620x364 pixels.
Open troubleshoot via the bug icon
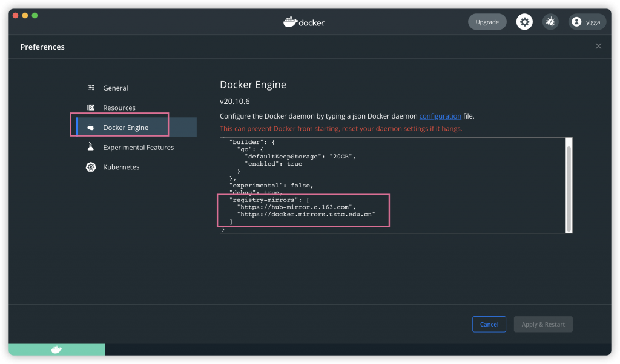[550, 22]
